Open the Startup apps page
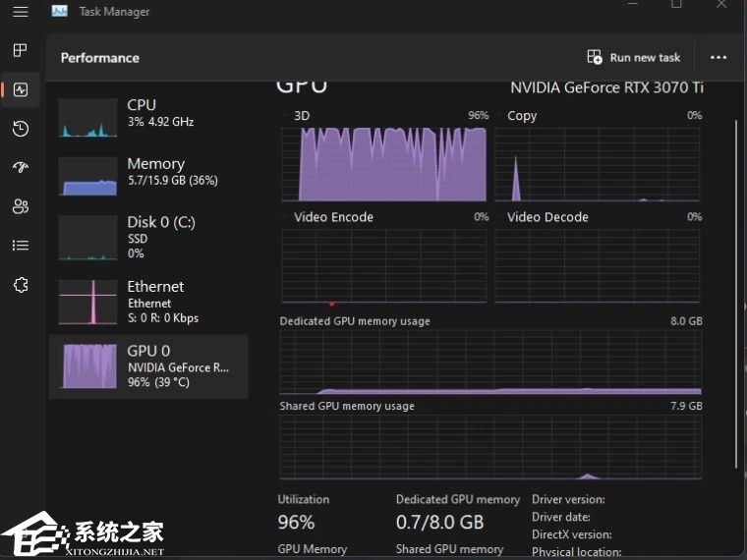Viewport: 747px width, 560px height. [20, 167]
